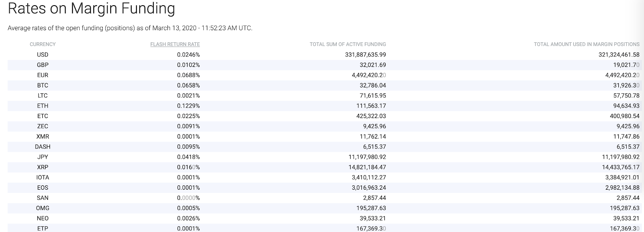This screenshot has height=232, width=644.
Task: Click JPY active funding 11,197,980.92
Action: coord(367,157)
